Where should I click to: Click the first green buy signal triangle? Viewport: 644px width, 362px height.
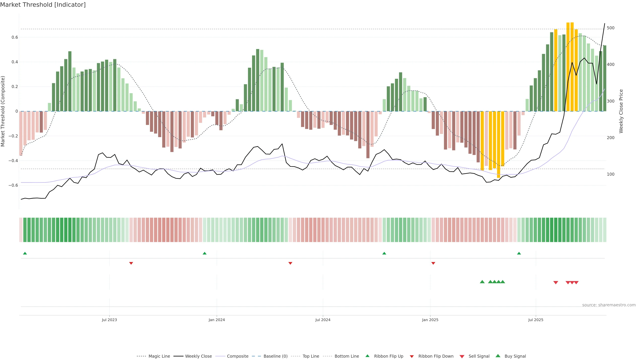point(482,282)
